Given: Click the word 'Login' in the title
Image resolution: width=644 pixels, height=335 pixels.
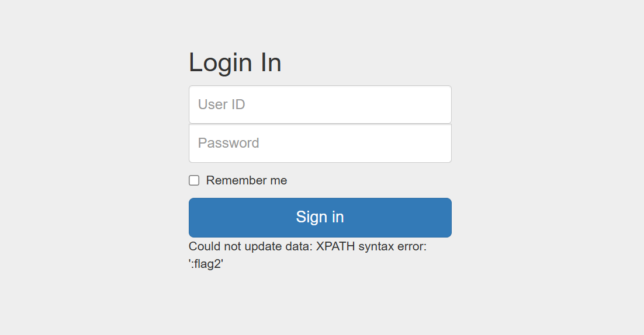Looking at the screenshot, I should (x=220, y=64).
